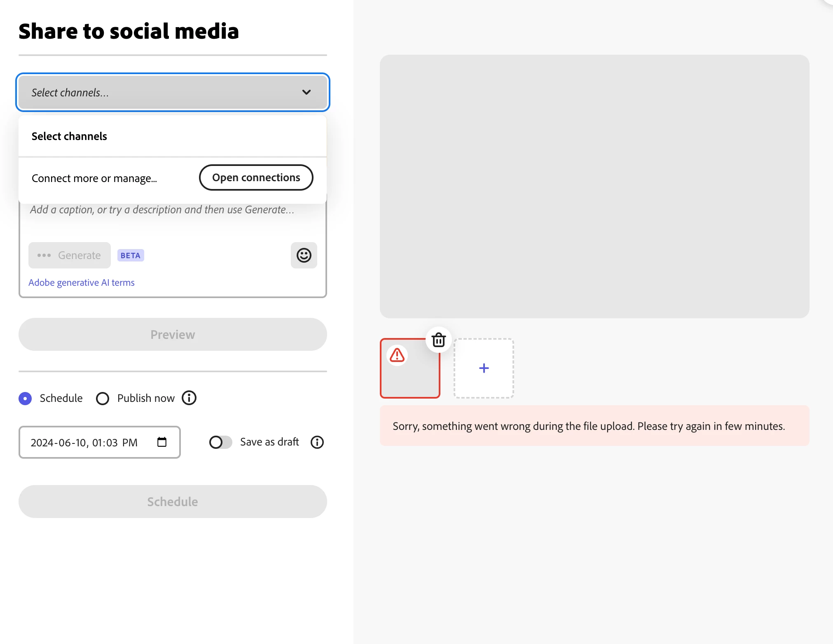This screenshot has width=833, height=644.
Task: Enable the Save as draft toggle
Action: tap(220, 442)
